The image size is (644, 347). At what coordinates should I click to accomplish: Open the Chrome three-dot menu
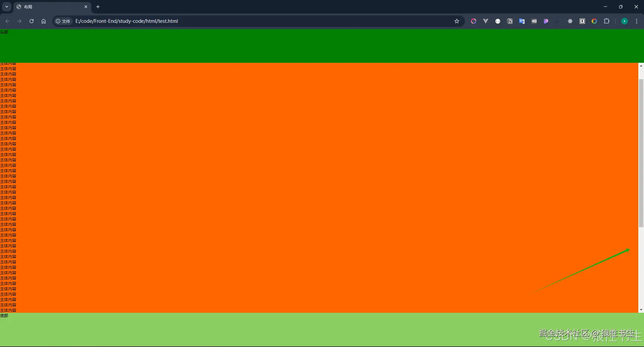[x=637, y=21]
